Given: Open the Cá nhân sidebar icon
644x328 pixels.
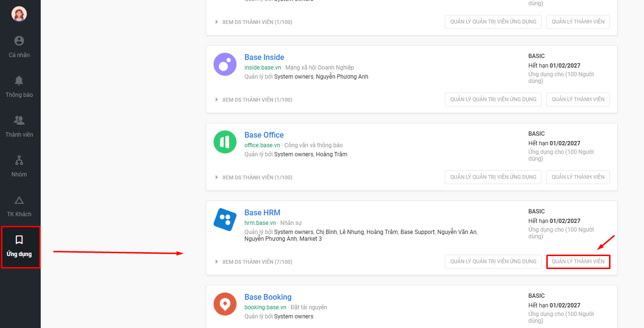Looking at the screenshot, I should [19, 41].
